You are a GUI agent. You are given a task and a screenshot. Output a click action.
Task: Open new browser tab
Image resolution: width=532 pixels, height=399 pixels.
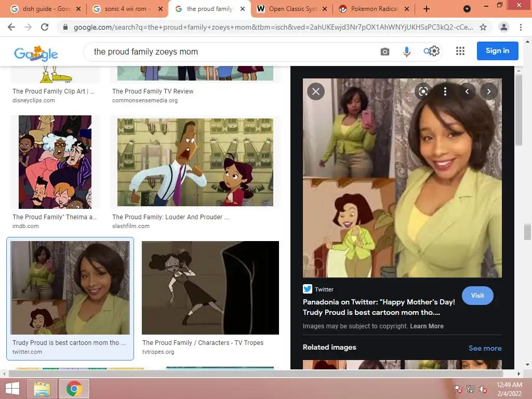pos(427,9)
